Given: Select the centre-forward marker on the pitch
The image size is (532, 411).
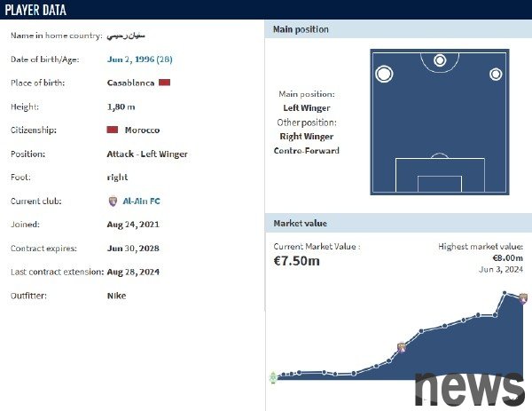Looking at the screenshot, I should point(440,61).
